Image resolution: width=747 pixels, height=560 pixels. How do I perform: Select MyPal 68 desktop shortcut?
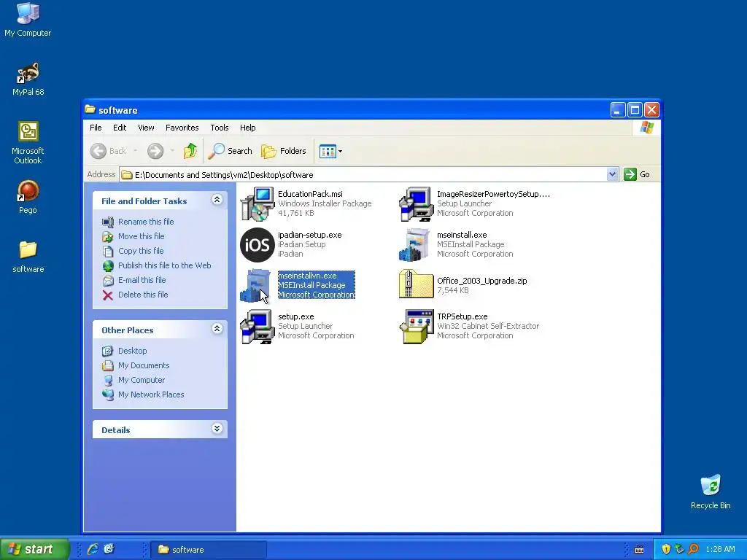coord(28,79)
